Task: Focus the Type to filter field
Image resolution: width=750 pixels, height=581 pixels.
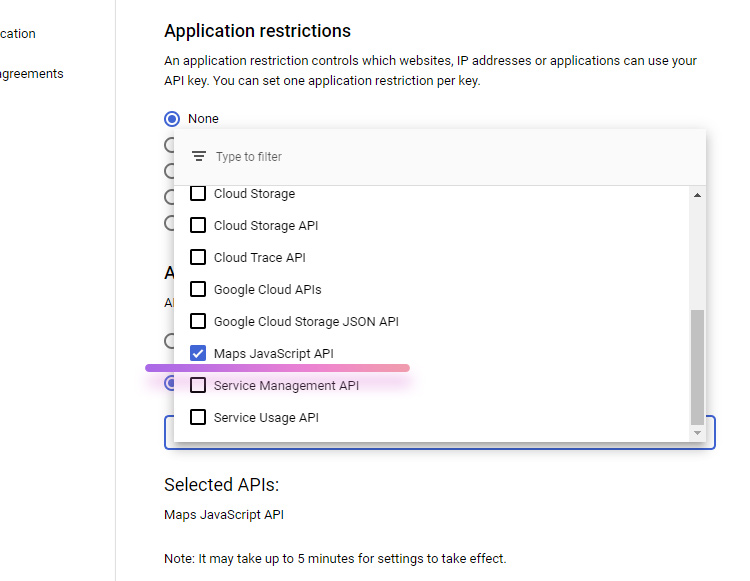Action: [x=440, y=157]
